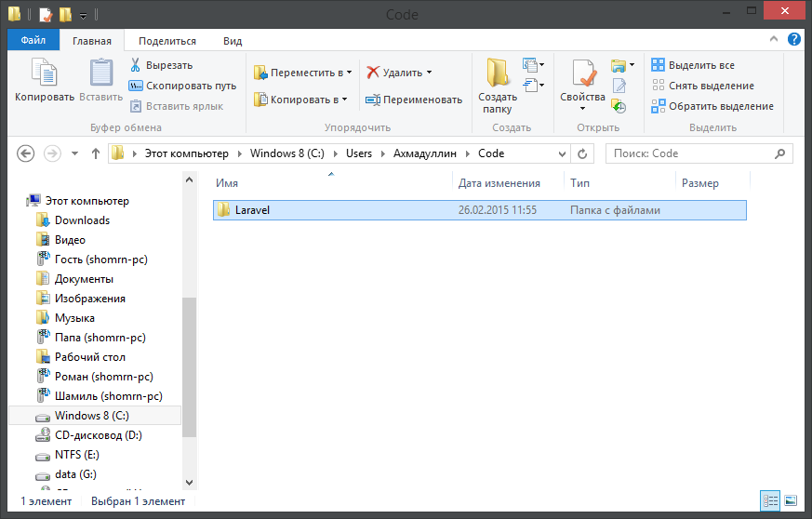The image size is (812, 519).
Task: Switch to Details view icon in status bar
Action: tap(770, 500)
